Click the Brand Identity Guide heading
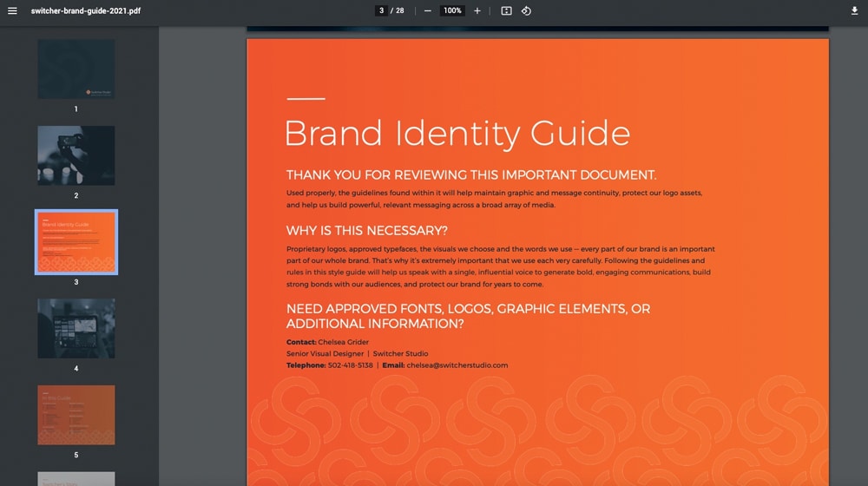Viewport: 868px width, 486px height. click(x=457, y=134)
